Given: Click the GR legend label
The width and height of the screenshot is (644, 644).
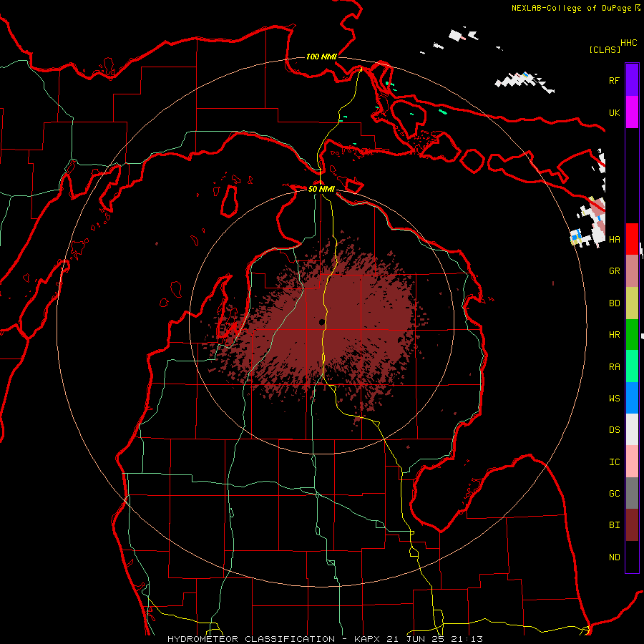Looking at the screenshot, I should point(615,271).
